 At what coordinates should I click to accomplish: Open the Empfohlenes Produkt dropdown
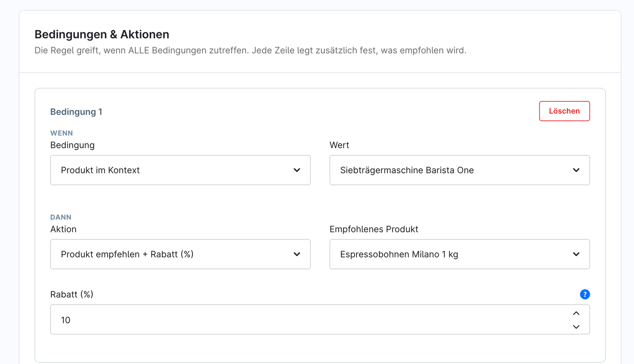coord(460,254)
